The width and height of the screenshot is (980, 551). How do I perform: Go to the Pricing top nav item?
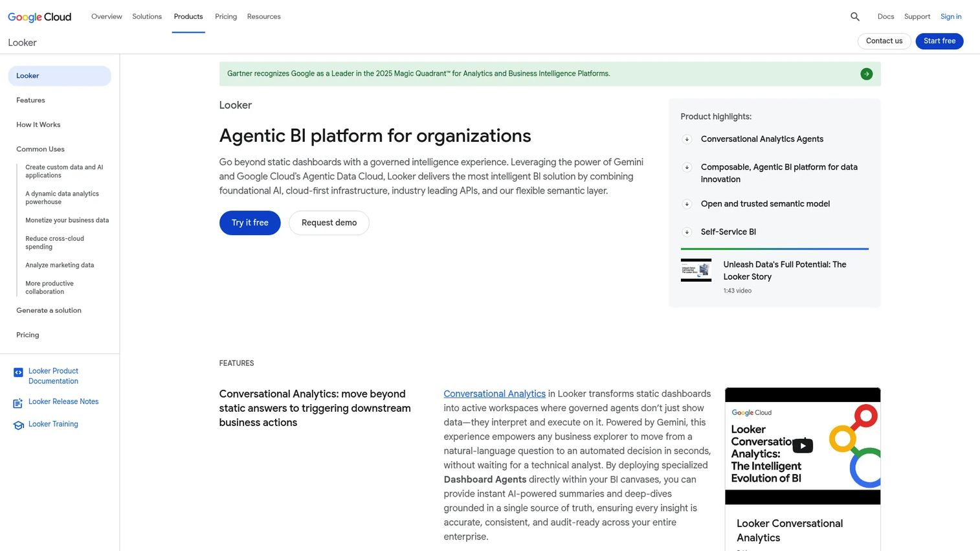point(226,17)
